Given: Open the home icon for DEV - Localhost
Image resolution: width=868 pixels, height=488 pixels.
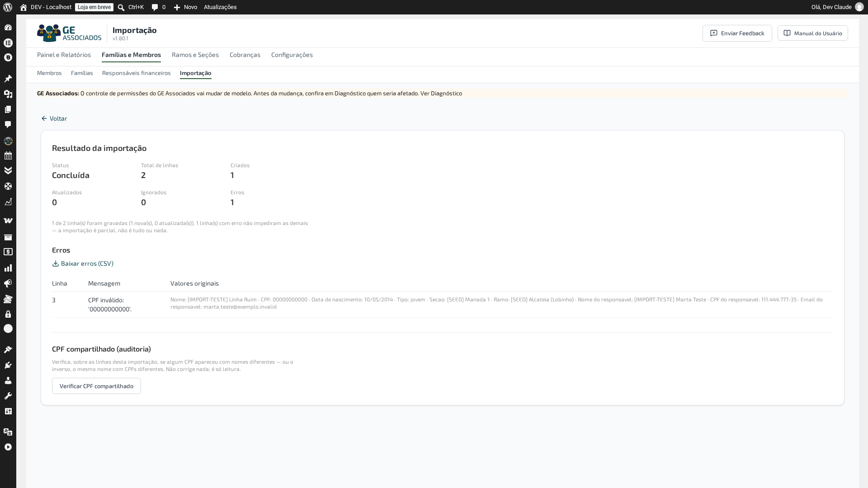Looking at the screenshot, I should tap(24, 7).
